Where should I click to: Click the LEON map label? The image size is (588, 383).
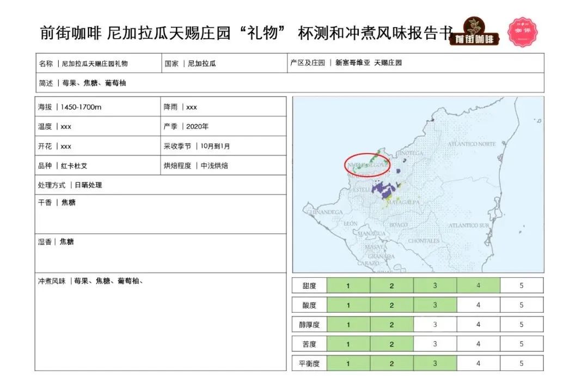[350, 223]
